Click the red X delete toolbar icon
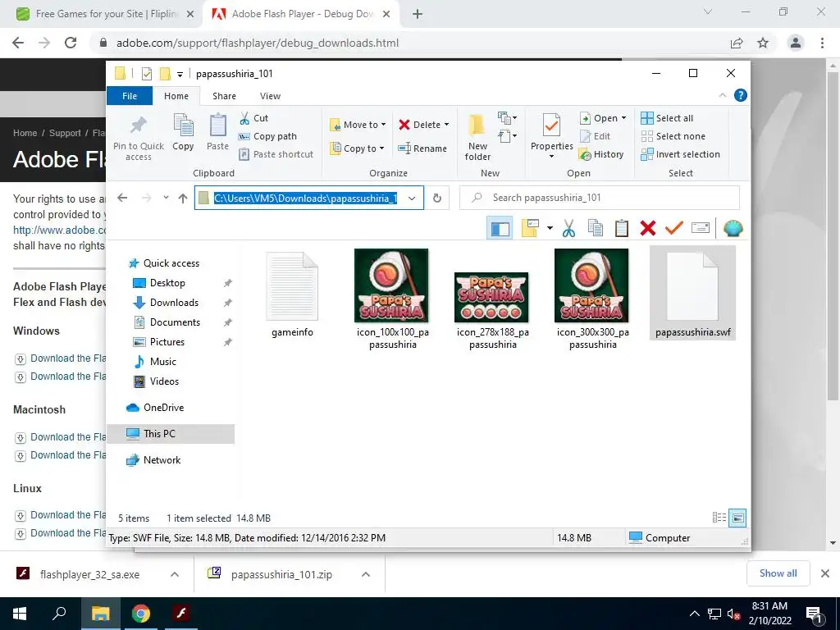The width and height of the screenshot is (840, 630). click(x=648, y=229)
